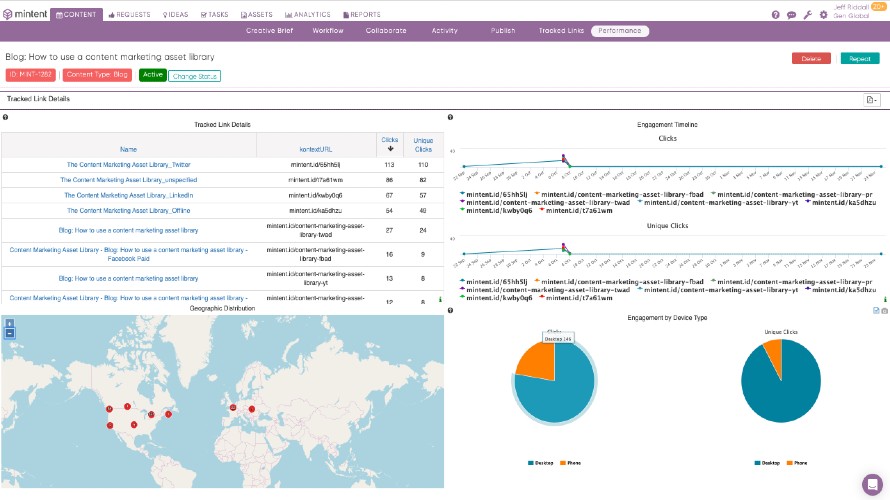Click the help question mark icon in header
The image size is (890, 500).
coord(776,15)
